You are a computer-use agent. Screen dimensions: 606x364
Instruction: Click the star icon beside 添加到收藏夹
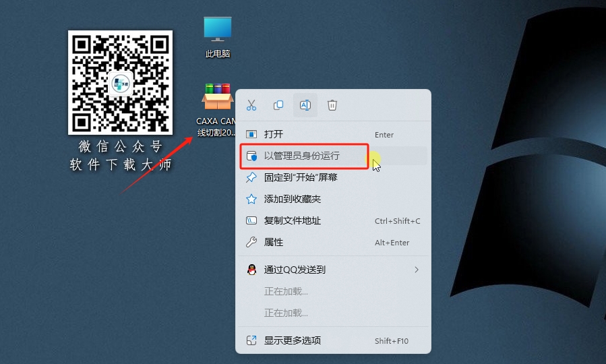click(251, 199)
